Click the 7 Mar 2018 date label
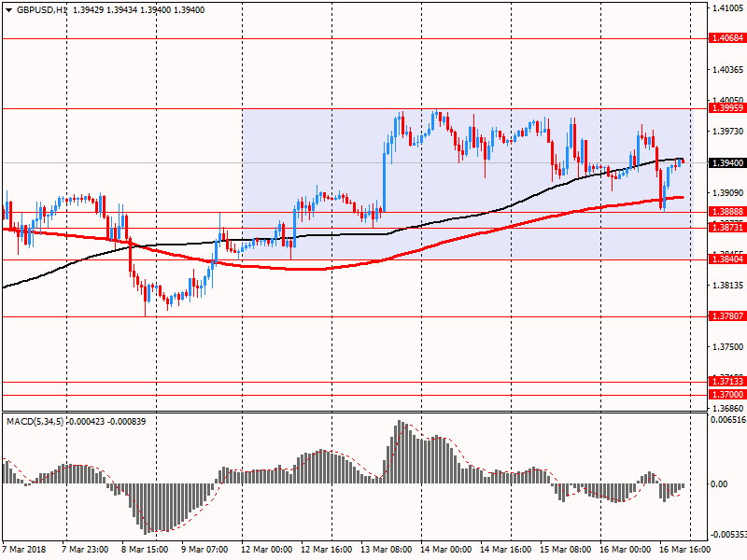747x560 pixels. (25, 550)
